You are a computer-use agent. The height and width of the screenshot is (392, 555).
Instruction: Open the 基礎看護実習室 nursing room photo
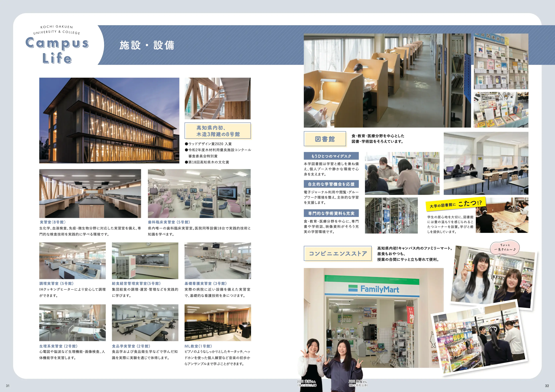pos(218,261)
